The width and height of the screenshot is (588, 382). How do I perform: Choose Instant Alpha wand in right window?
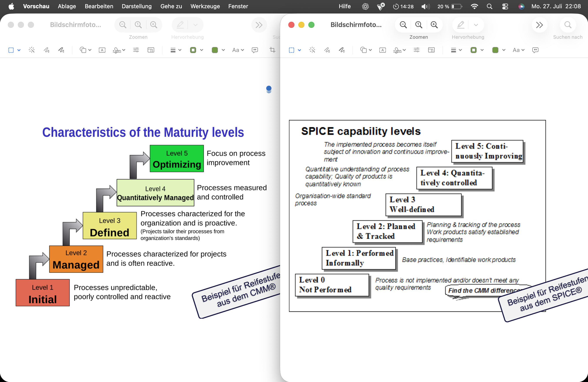(x=312, y=50)
